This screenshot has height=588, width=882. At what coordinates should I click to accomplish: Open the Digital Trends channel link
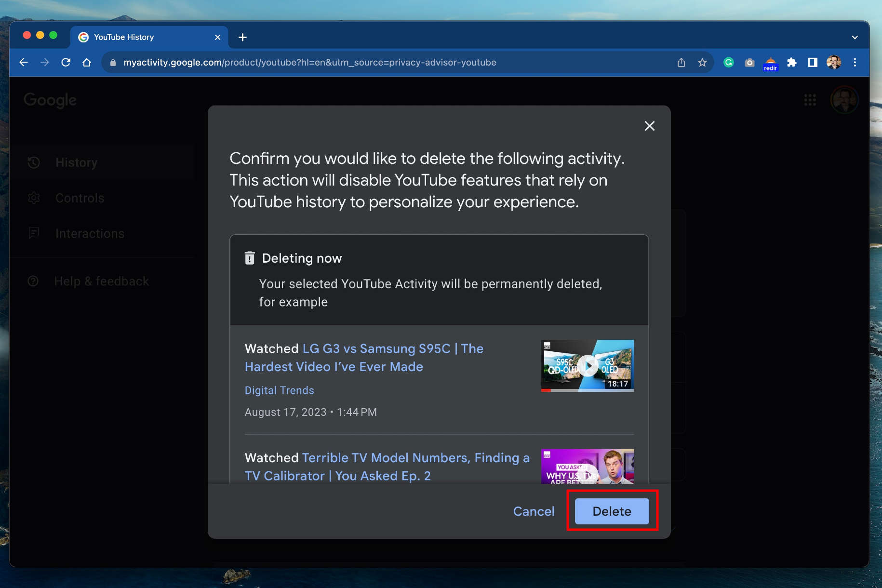click(x=279, y=390)
